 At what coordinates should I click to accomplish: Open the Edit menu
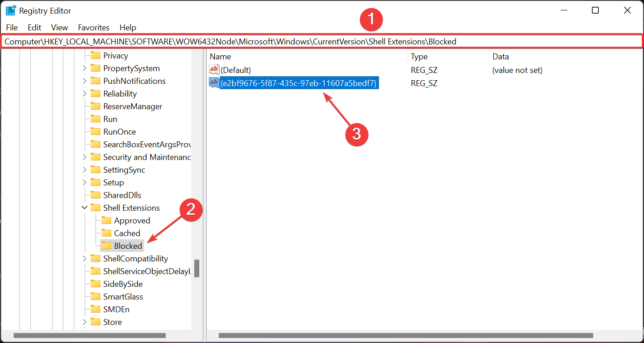tap(34, 28)
